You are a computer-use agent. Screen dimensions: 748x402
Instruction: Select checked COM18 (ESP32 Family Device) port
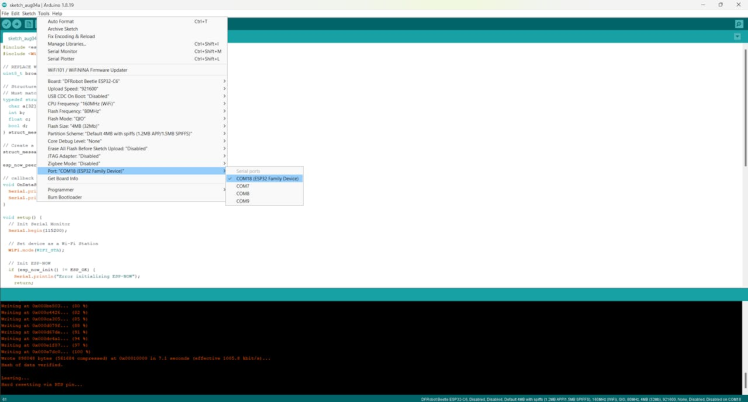[x=264, y=179]
